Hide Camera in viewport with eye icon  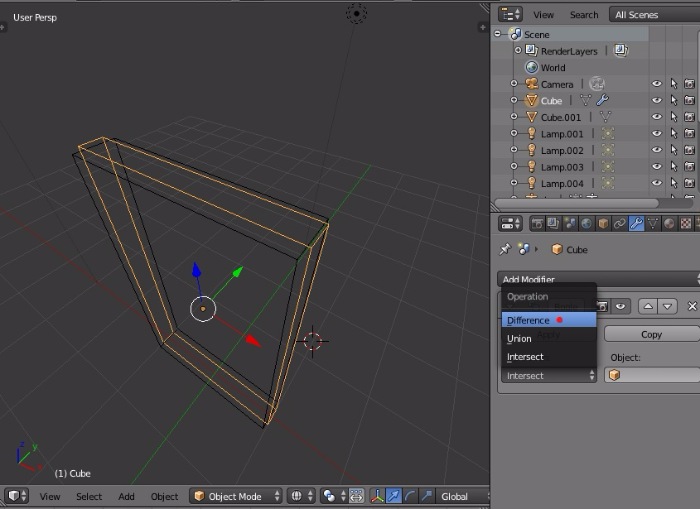657,84
